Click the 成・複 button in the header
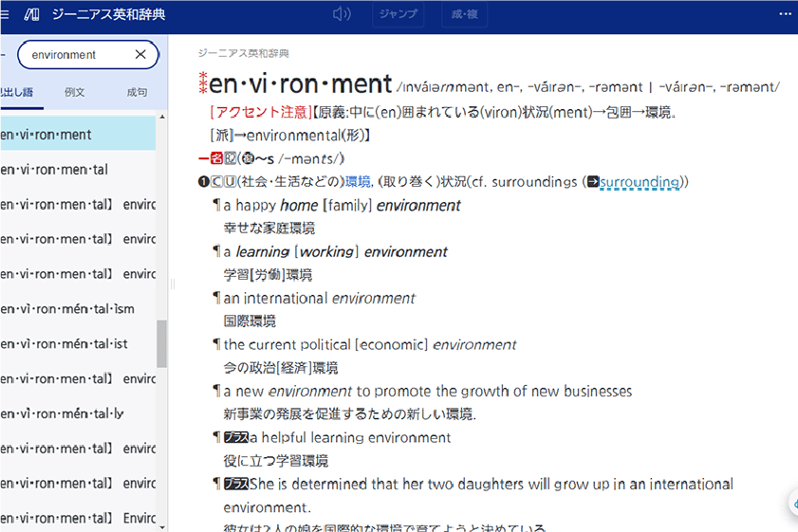 point(465,14)
